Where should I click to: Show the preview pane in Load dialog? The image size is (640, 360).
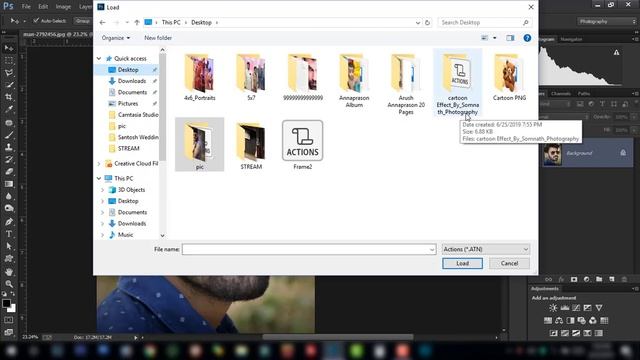coord(510,38)
